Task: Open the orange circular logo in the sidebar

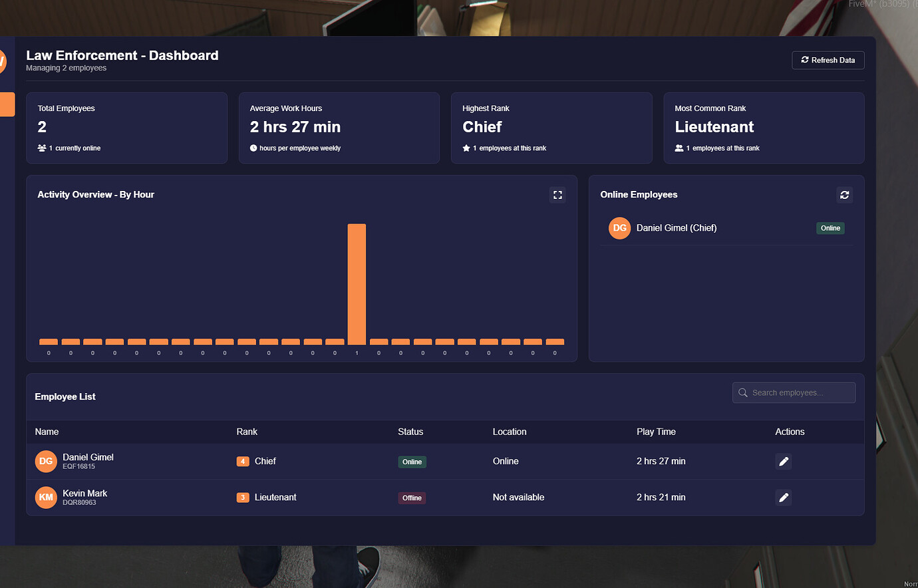Action: pyautogui.click(x=2, y=61)
